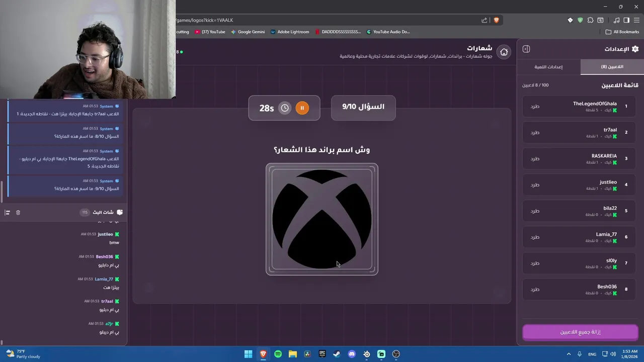Click the 8 / 100 لاعبين counter
Image resolution: width=644 pixels, height=362 pixels.
[535, 85]
